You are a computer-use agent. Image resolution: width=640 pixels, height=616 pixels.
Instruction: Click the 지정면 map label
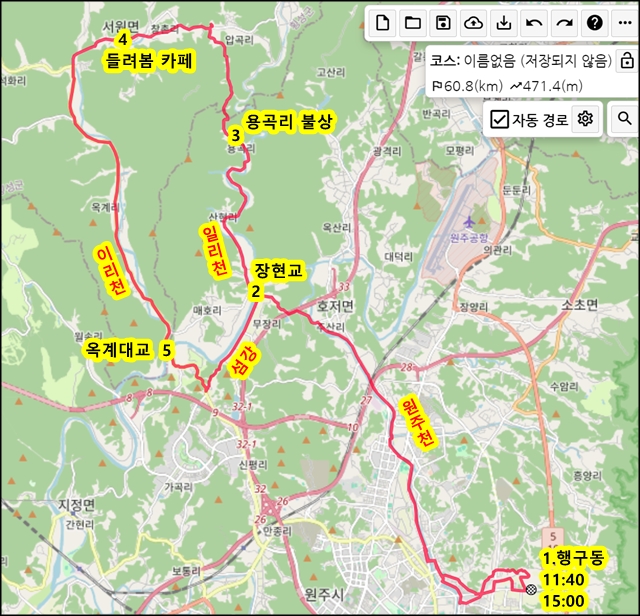tap(76, 504)
